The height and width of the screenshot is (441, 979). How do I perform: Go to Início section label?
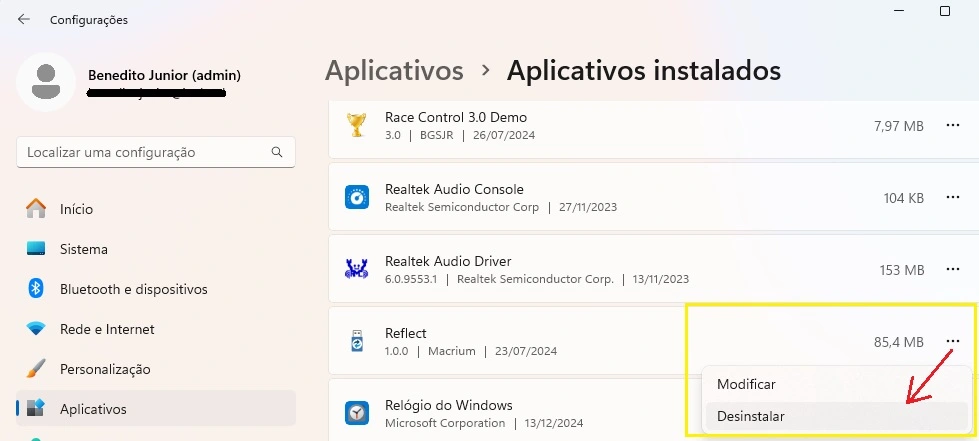76,209
